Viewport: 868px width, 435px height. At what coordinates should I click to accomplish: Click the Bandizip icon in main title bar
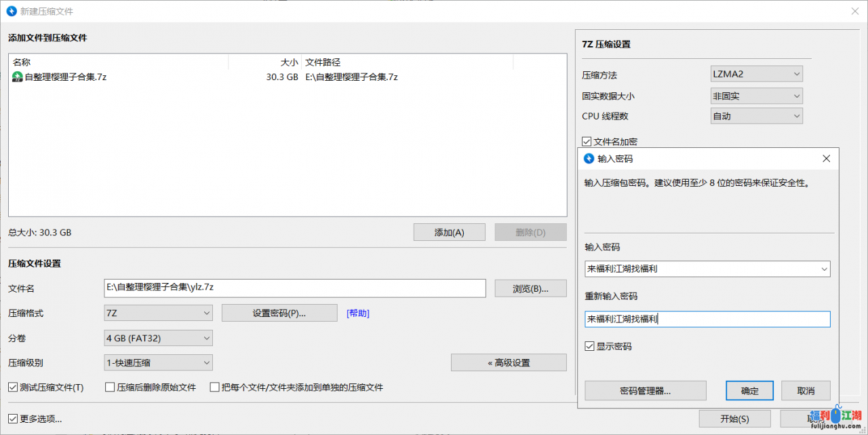(12, 12)
